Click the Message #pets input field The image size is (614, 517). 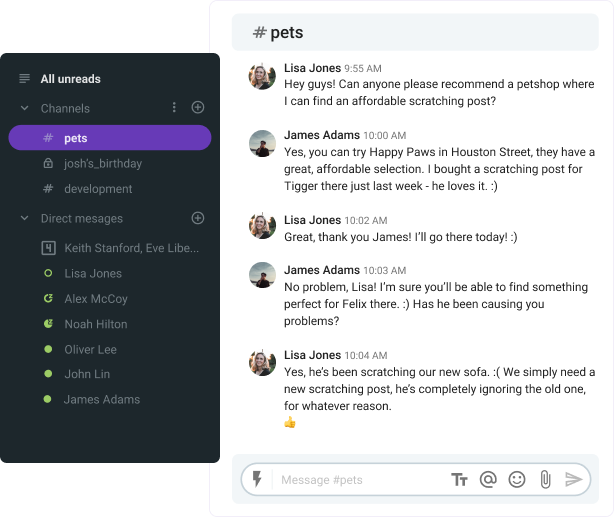point(360,480)
